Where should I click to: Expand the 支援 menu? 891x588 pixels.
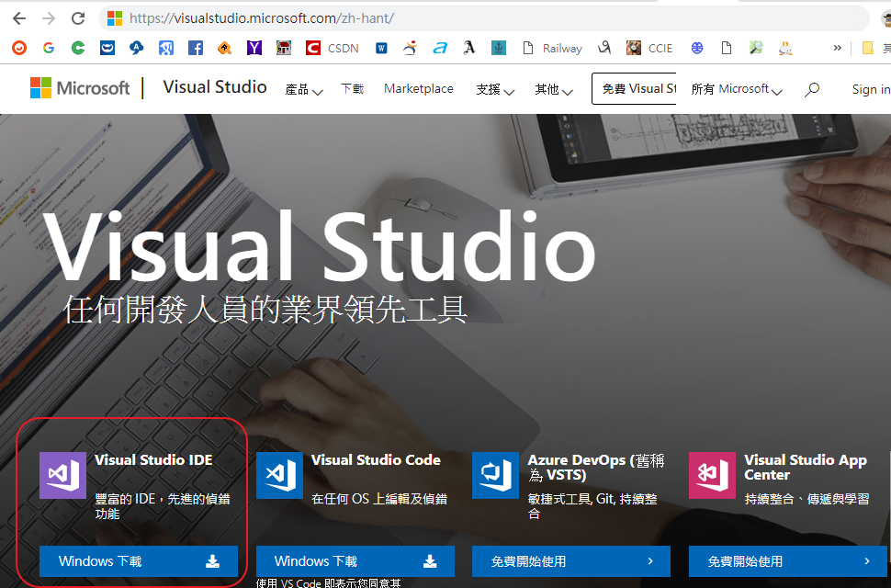tap(495, 89)
